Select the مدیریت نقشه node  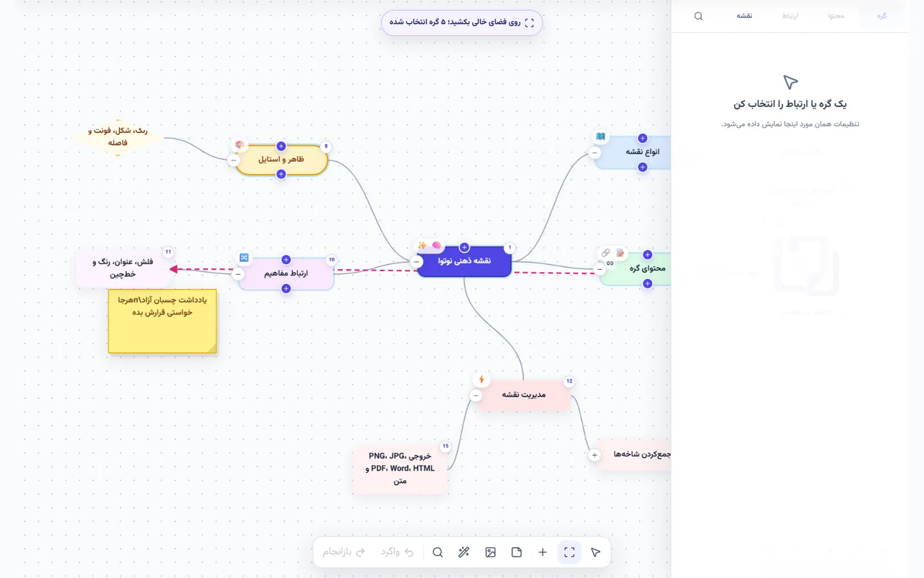tap(524, 395)
